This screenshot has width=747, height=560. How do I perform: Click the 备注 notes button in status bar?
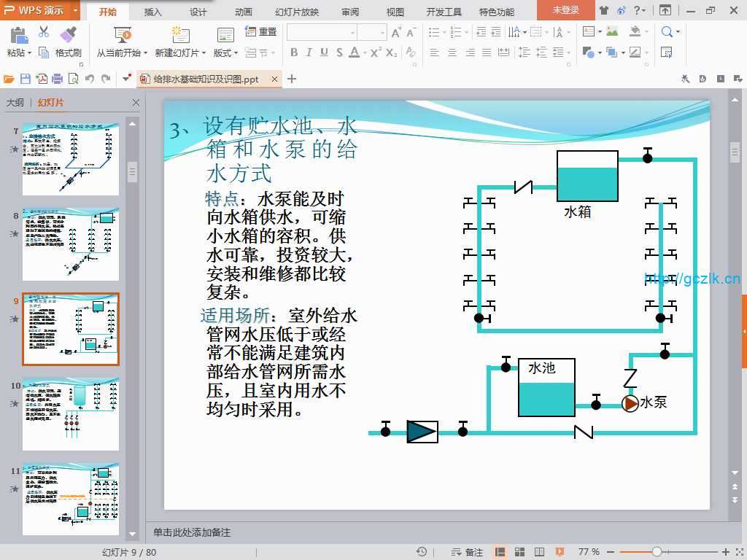(x=468, y=552)
